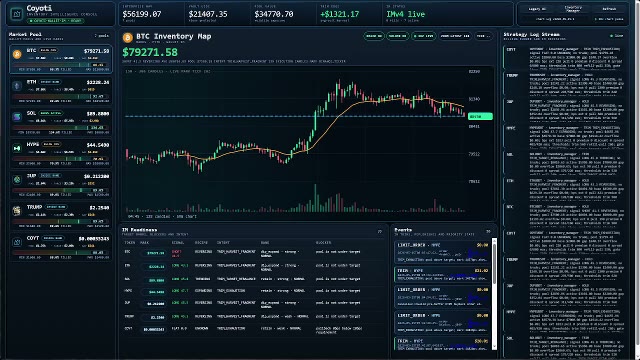The image size is (640, 360).
Task: Click the green wallet status badge under Coyoti
Action: point(56,20)
